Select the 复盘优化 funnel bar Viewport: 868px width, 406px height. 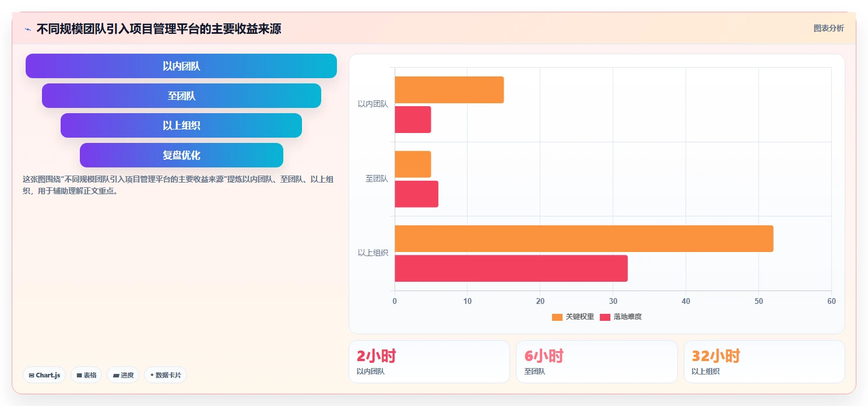181,155
